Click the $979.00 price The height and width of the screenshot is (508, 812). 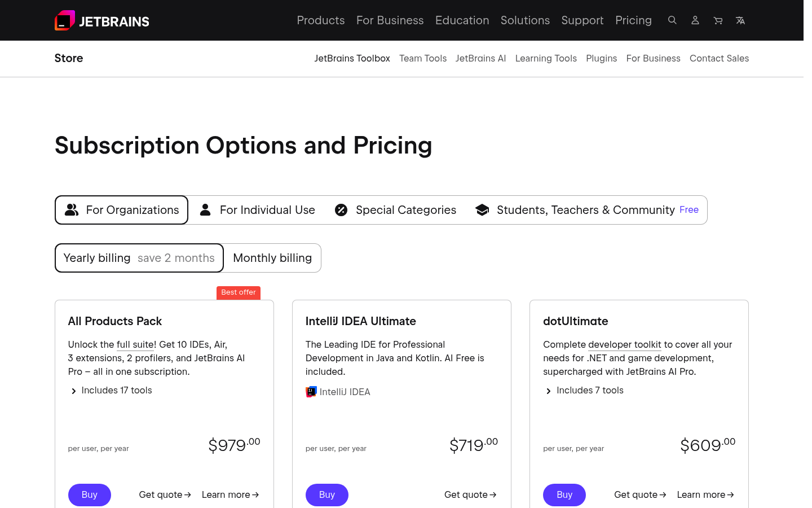click(235, 445)
